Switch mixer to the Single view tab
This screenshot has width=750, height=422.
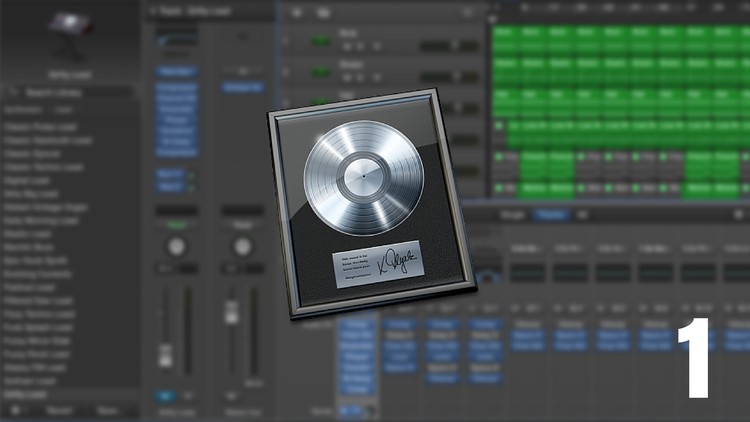click(512, 215)
